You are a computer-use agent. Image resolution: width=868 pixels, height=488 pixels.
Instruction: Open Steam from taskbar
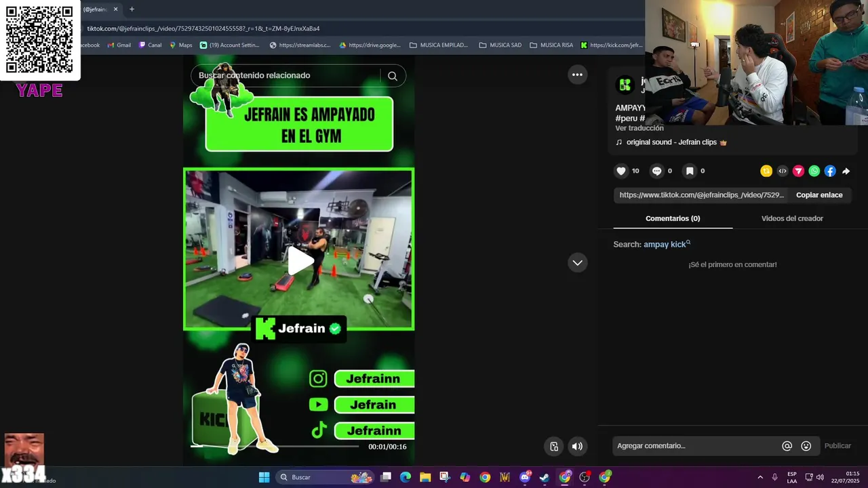tap(545, 477)
